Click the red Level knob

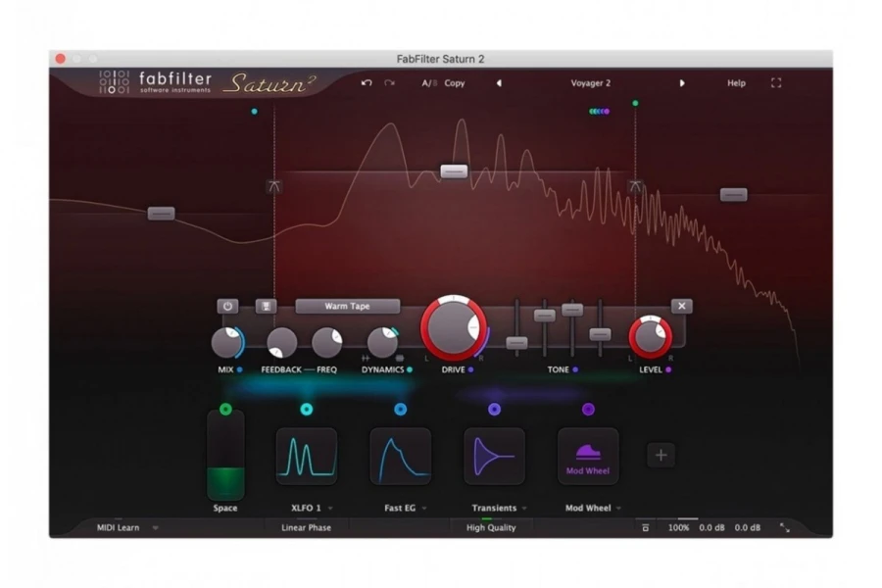[651, 337]
